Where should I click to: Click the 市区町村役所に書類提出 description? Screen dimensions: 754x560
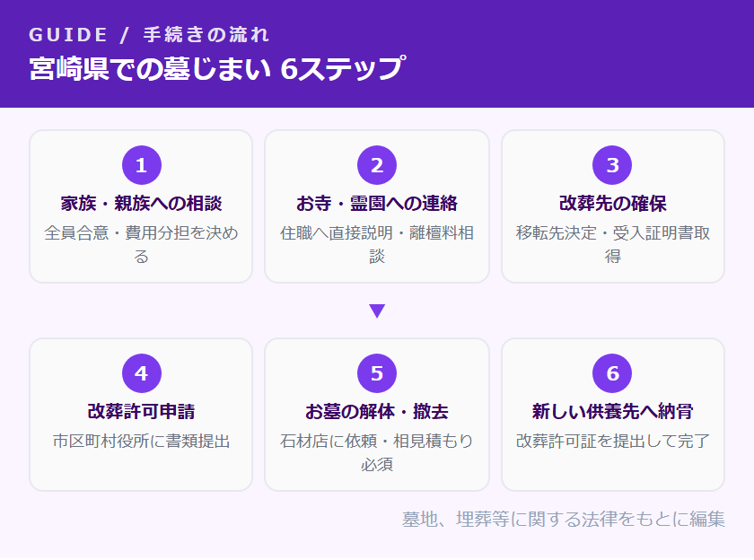141,441
